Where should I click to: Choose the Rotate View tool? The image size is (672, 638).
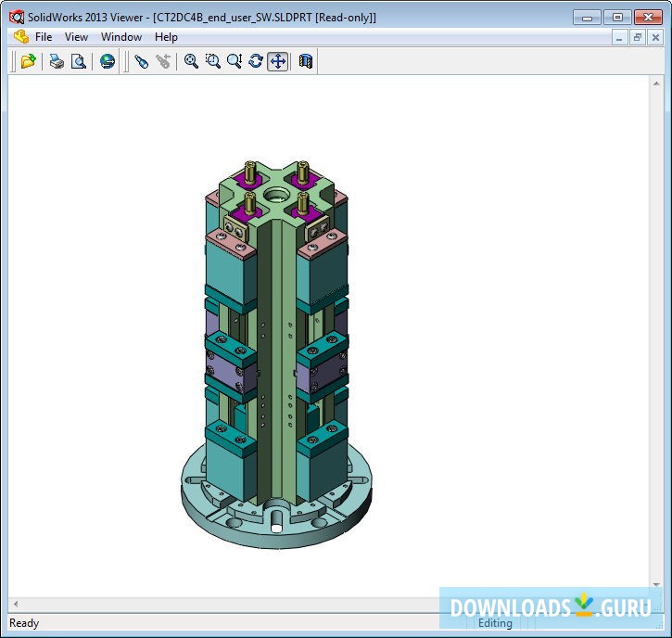coord(256,61)
